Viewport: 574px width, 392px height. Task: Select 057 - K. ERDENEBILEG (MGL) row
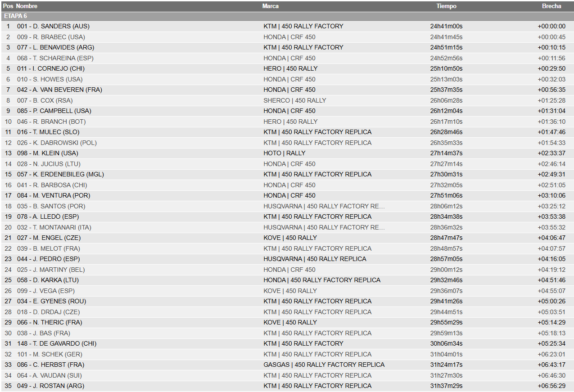287,175
